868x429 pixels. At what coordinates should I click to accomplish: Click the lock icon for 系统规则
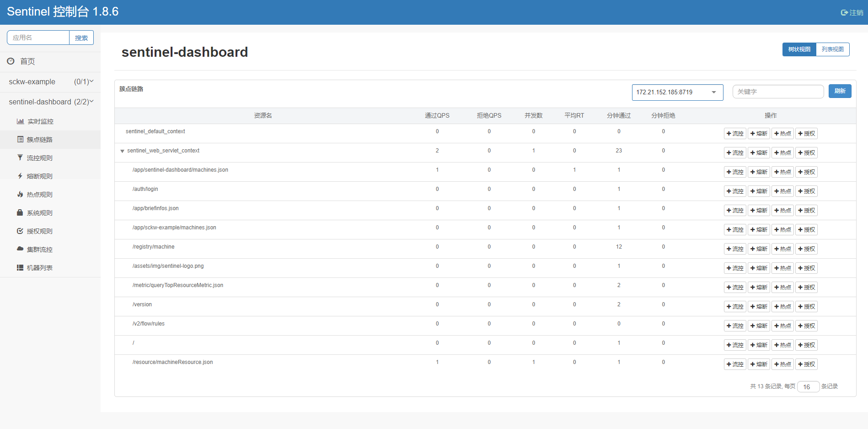(x=20, y=212)
